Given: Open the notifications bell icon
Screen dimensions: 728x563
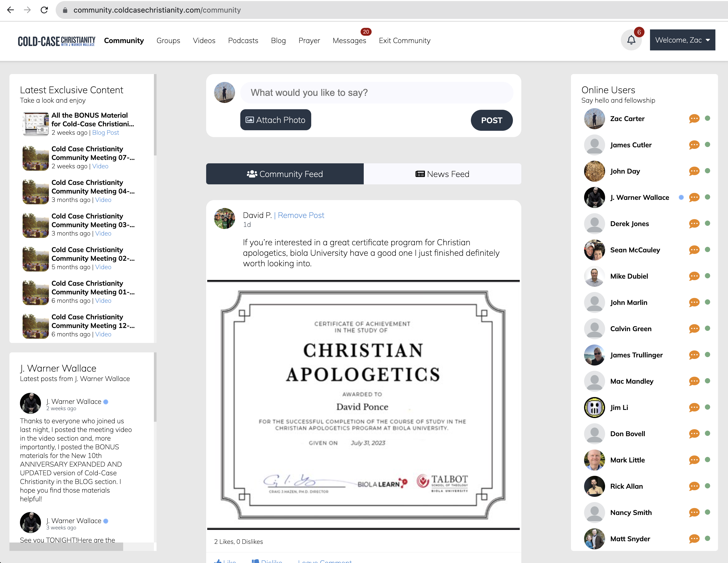Looking at the screenshot, I should [x=631, y=40].
